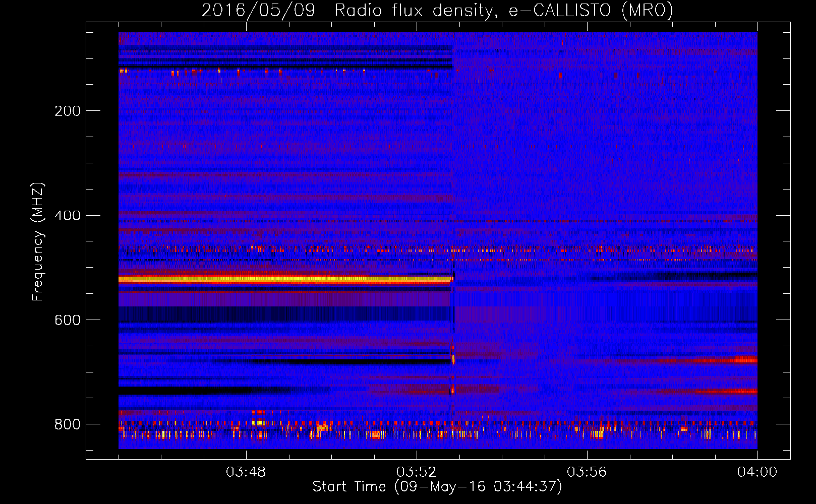Viewport: 816px width, 504px height.
Task: Click the 600 frequency tick label
Action: pyautogui.click(x=68, y=321)
